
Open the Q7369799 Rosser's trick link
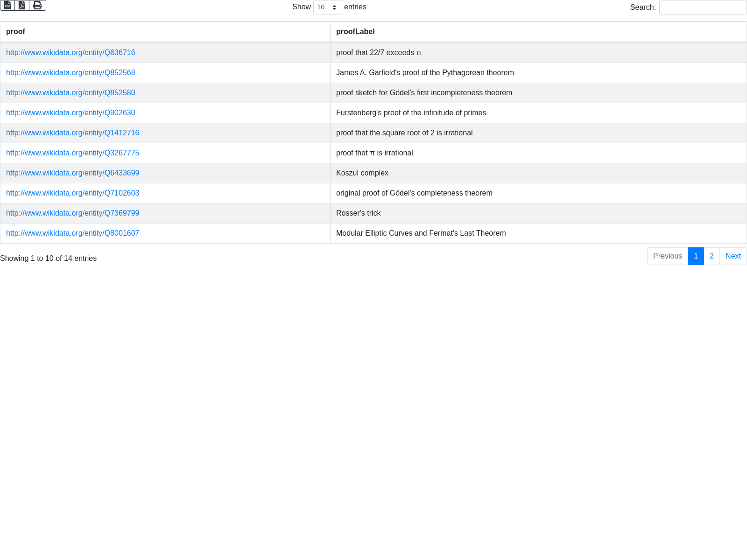[72, 213]
